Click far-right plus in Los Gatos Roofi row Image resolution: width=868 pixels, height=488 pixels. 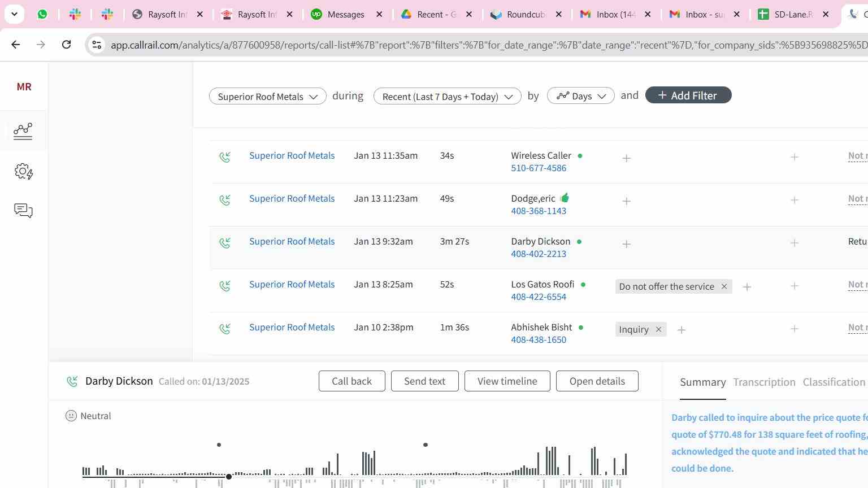pyautogui.click(x=794, y=286)
